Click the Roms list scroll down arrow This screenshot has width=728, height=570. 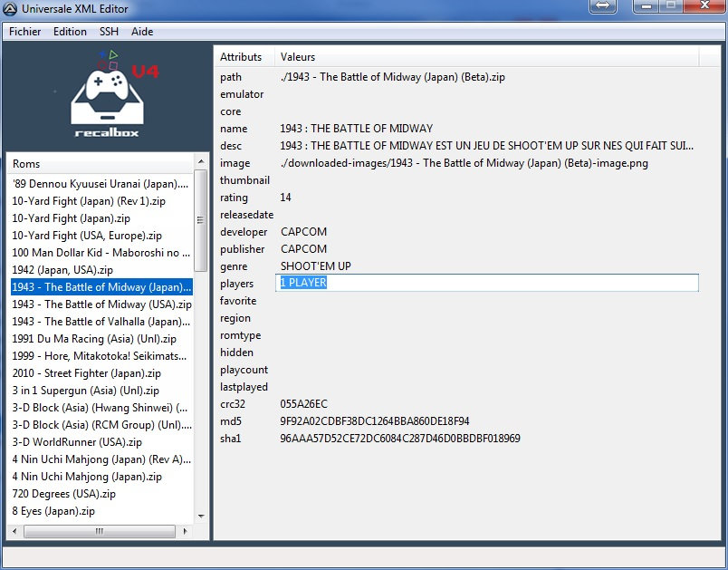(201, 517)
